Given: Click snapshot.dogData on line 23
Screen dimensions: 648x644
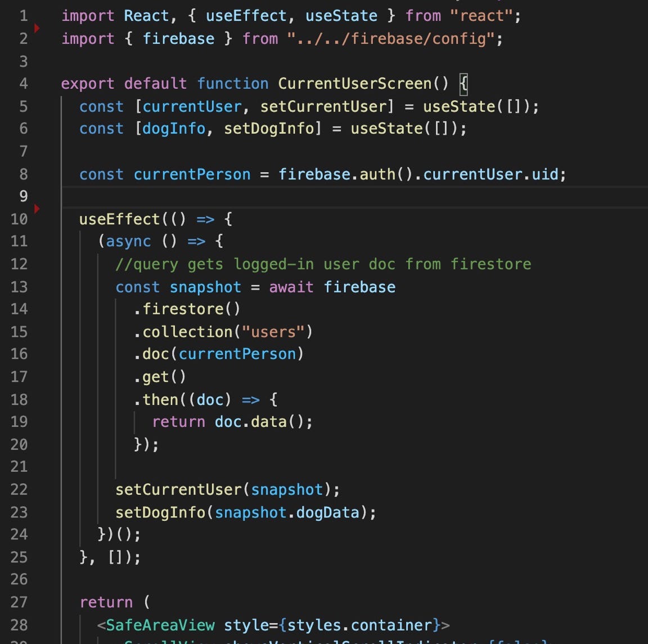Looking at the screenshot, I should (x=290, y=512).
